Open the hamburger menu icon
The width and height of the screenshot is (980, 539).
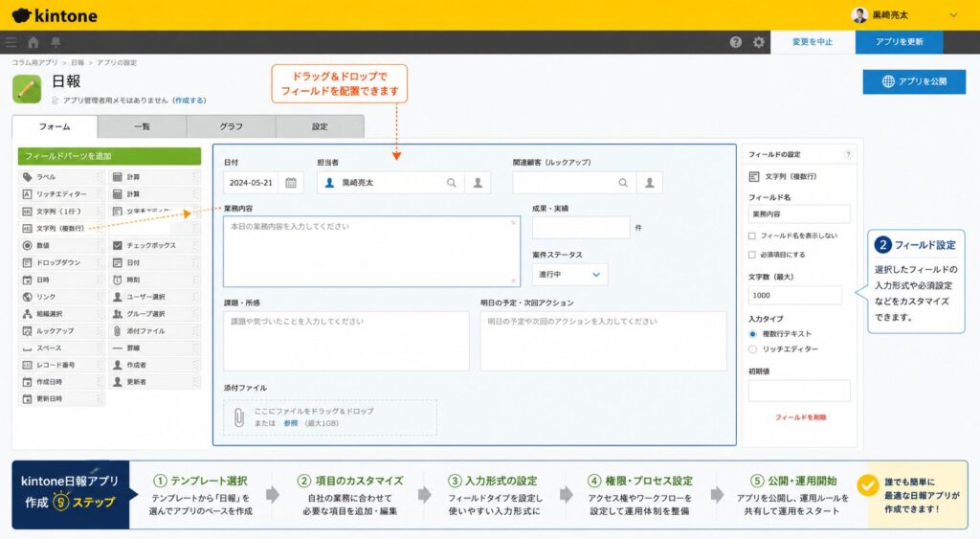11,42
